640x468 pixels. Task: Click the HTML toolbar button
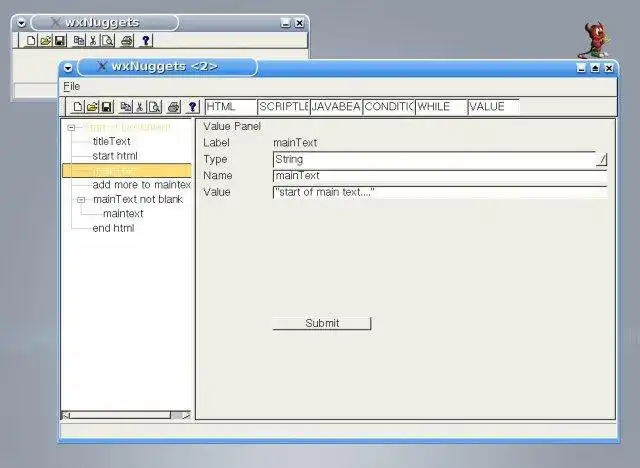tap(231, 107)
